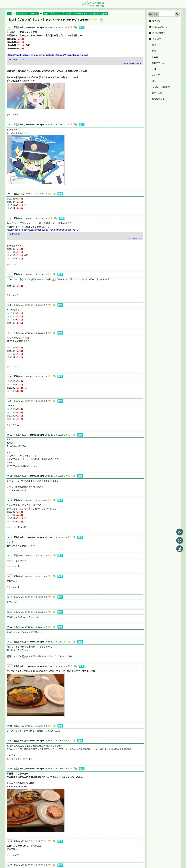Hide post 4 using its eye-slash icon
The image size is (186, 868).
55,218
